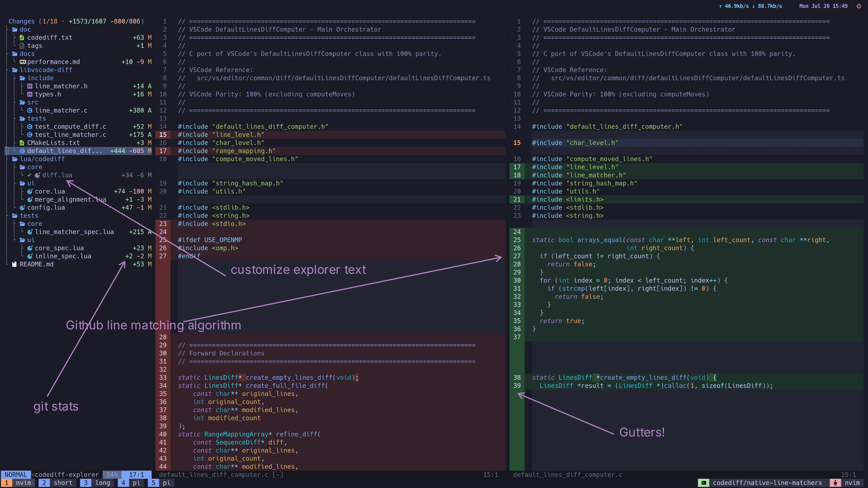Click the Lua icon beside line_matcher_spec.lua
868x488 pixels.
30,232
